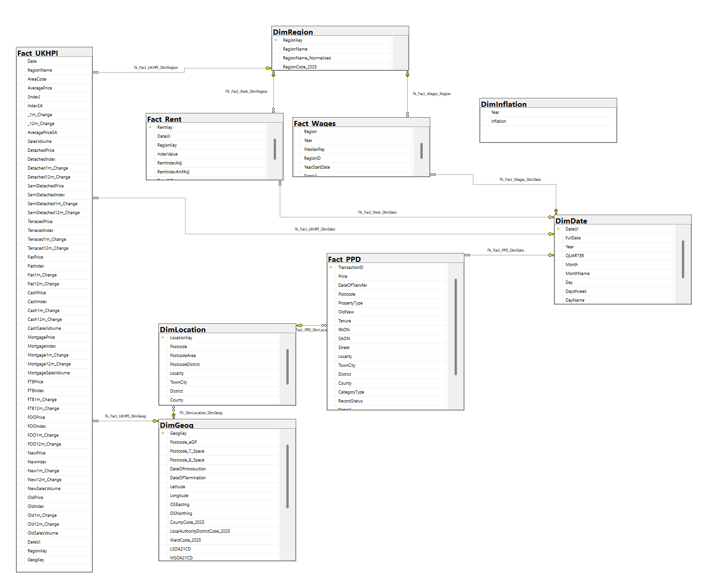
Task: Click the fk_Fact_Wages_Region relationship label
Action: tap(431, 94)
